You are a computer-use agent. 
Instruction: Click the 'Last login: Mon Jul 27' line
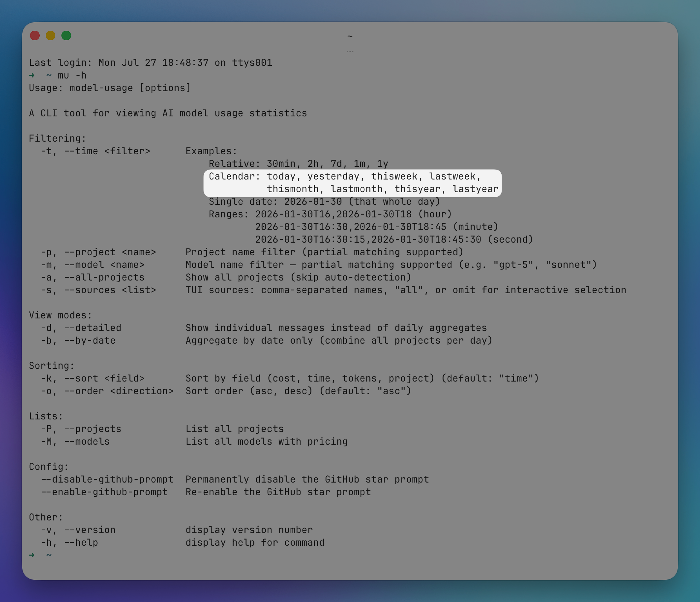(151, 63)
